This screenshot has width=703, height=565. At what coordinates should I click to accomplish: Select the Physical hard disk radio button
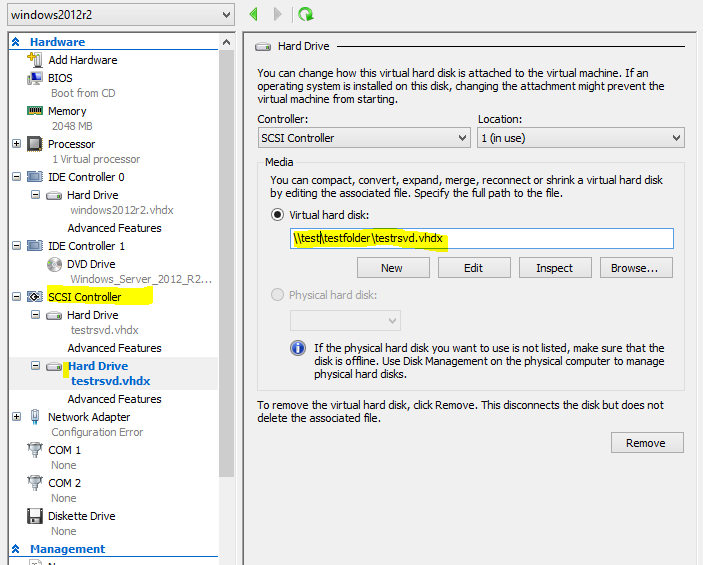pyautogui.click(x=278, y=295)
